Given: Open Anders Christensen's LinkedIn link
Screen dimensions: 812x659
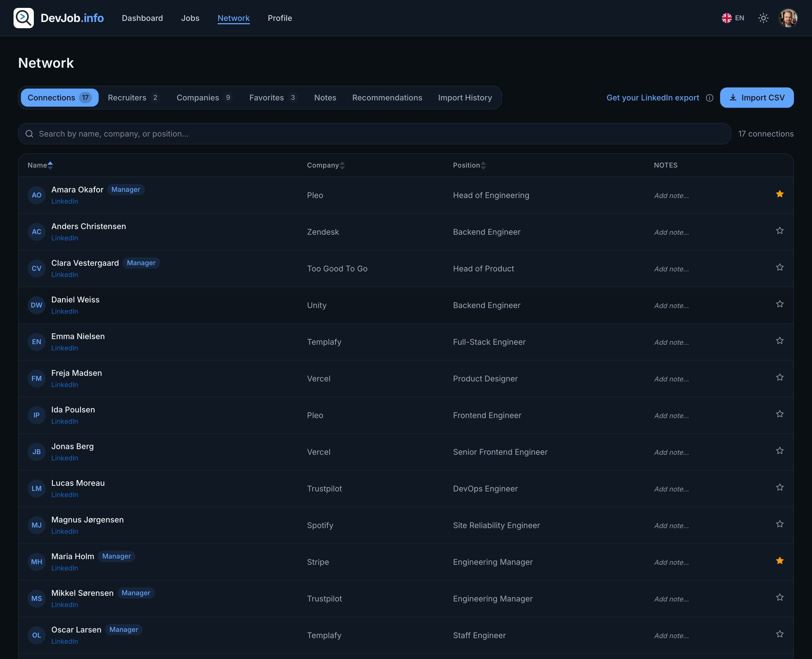Looking at the screenshot, I should point(65,238).
